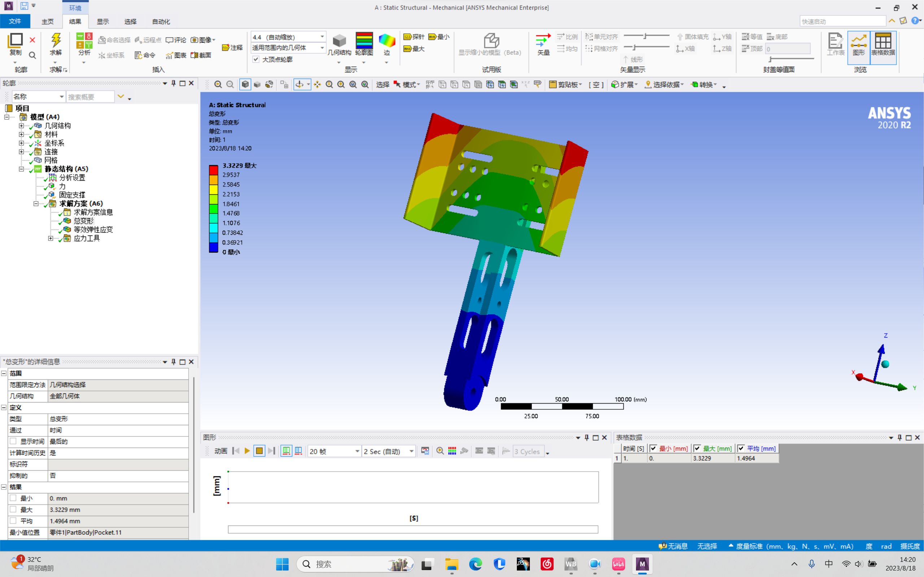Check the 显示时间 checkbox in details

coord(13,441)
